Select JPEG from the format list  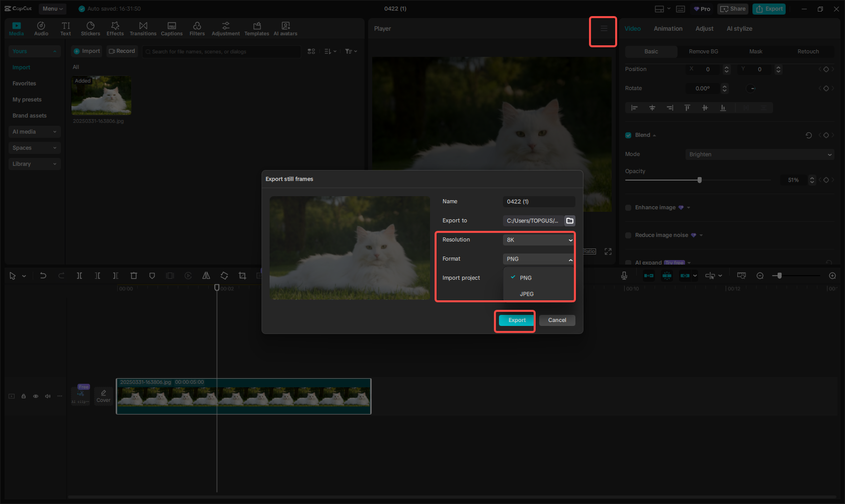pyautogui.click(x=527, y=294)
